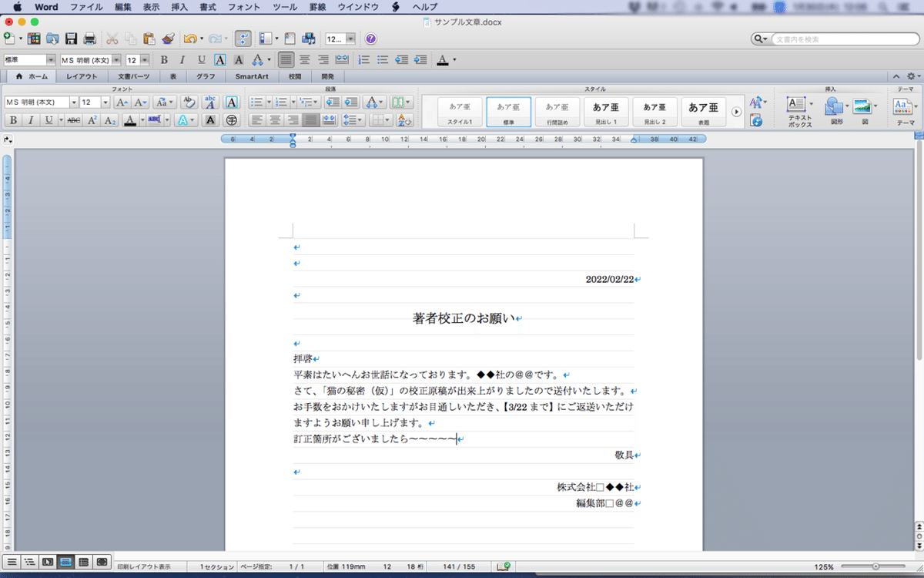Open the ツール menu

coord(285,7)
